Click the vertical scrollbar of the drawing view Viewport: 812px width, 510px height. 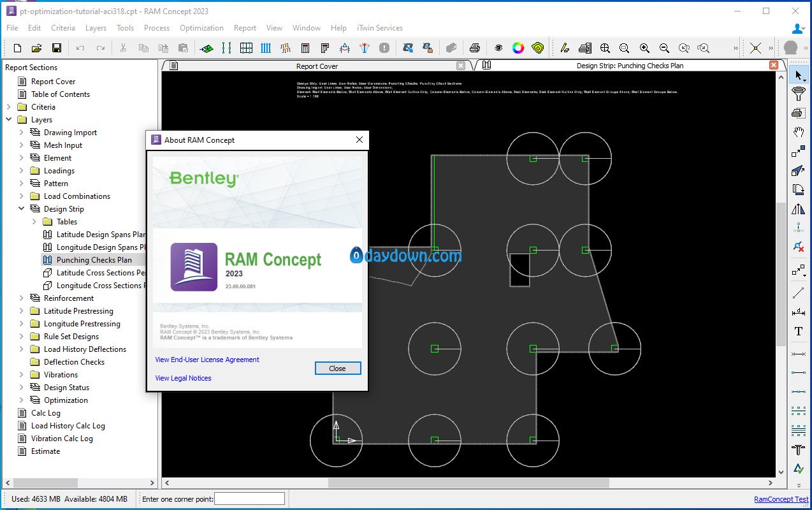pyautogui.click(x=781, y=274)
